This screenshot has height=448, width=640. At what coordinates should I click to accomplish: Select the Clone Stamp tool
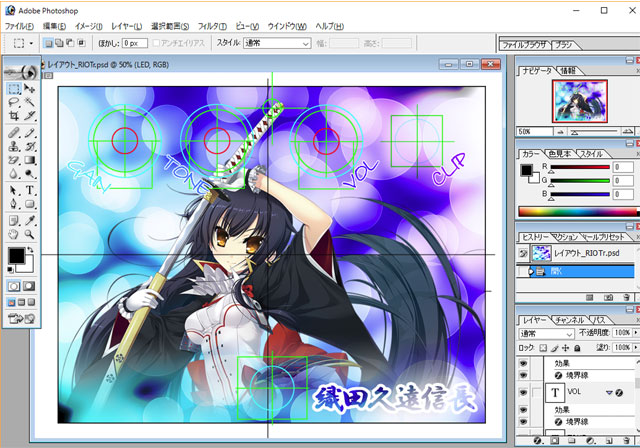(x=14, y=146)
